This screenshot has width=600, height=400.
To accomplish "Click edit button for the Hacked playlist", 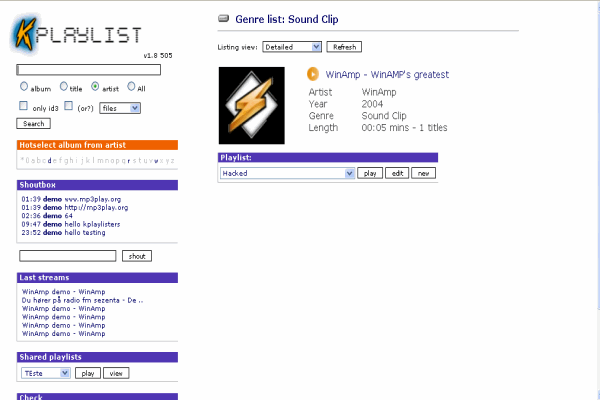I will [x=397, y=173].
